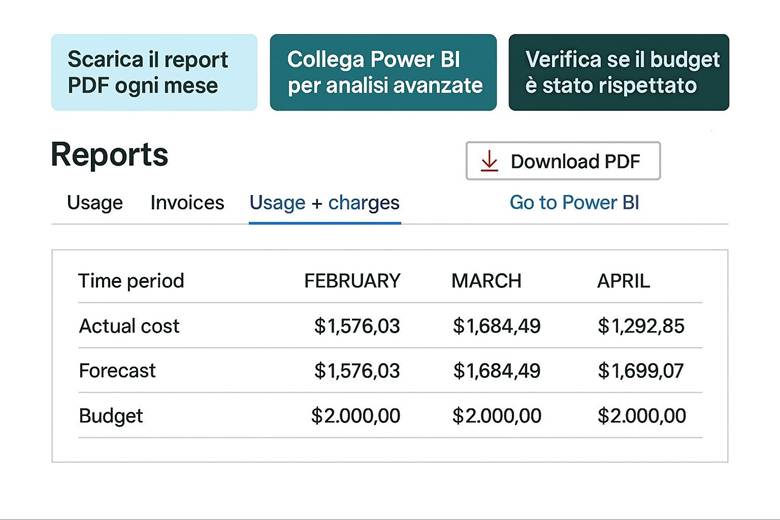Select the Time period column header

pos(131,281)
